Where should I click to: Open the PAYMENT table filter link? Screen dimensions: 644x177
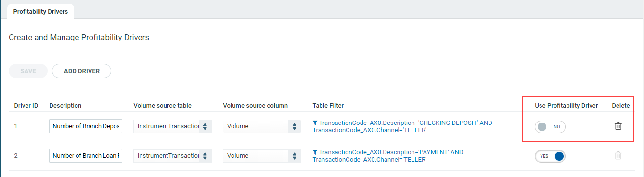(x=388, y=156)
